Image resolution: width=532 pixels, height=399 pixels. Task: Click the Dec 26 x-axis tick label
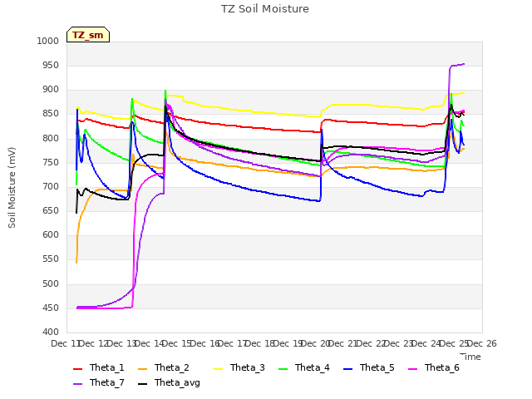click(x=482, y=343)
